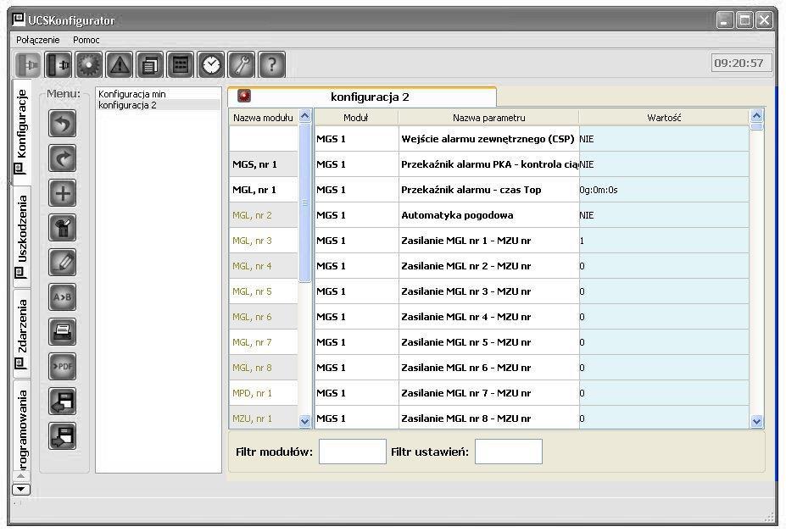Click the module list scrollbar thumb

pyautogui.click(x=304, y=202)
